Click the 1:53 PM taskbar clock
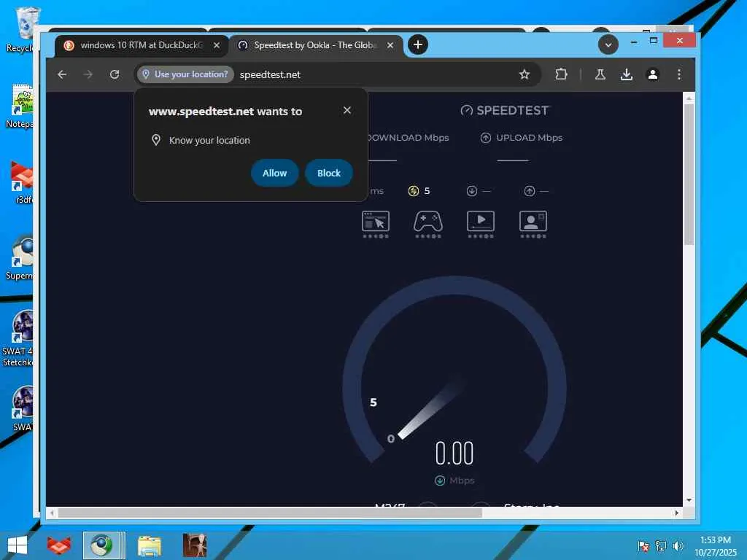The height and width of the screenshot is (560, 747). [x=715, y=540]
